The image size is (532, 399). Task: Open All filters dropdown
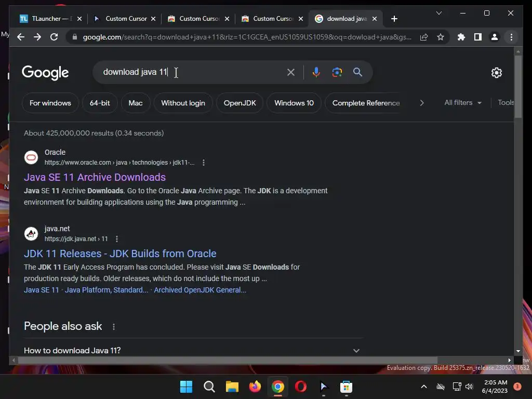(463, 102)
